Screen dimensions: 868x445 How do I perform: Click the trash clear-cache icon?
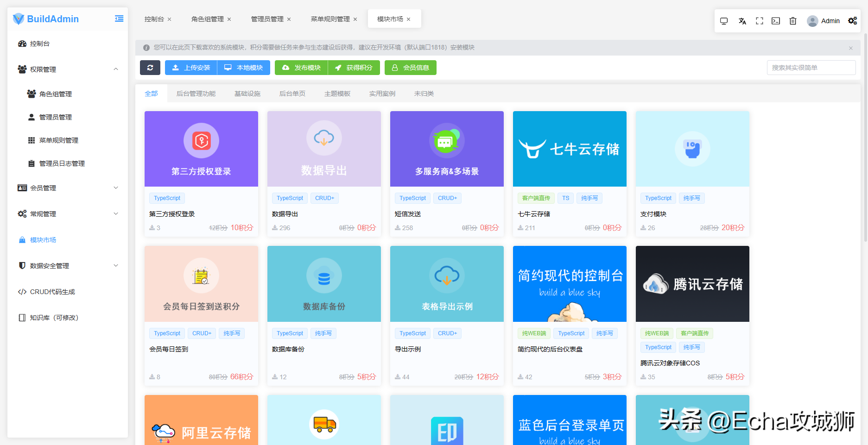[793, 21]
